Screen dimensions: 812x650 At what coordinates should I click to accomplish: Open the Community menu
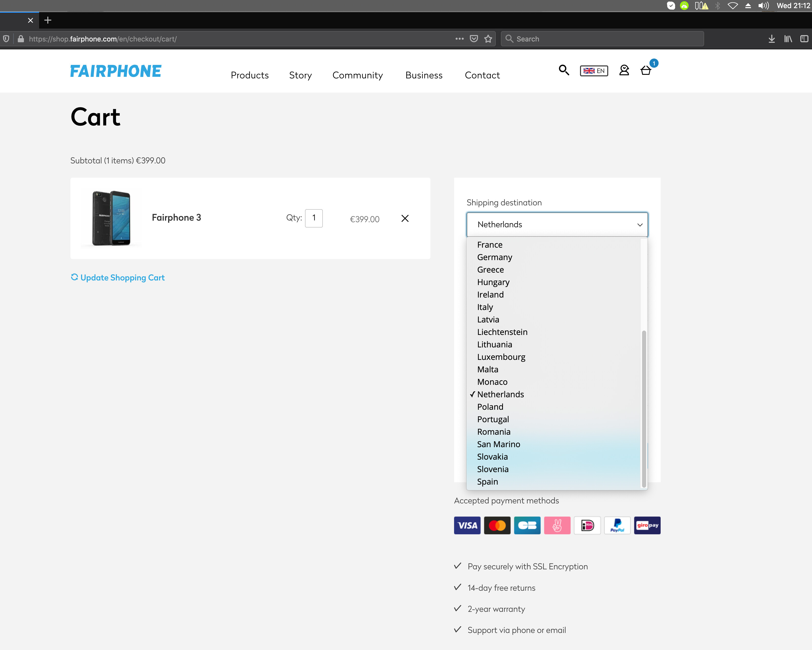tap(358, 75)
